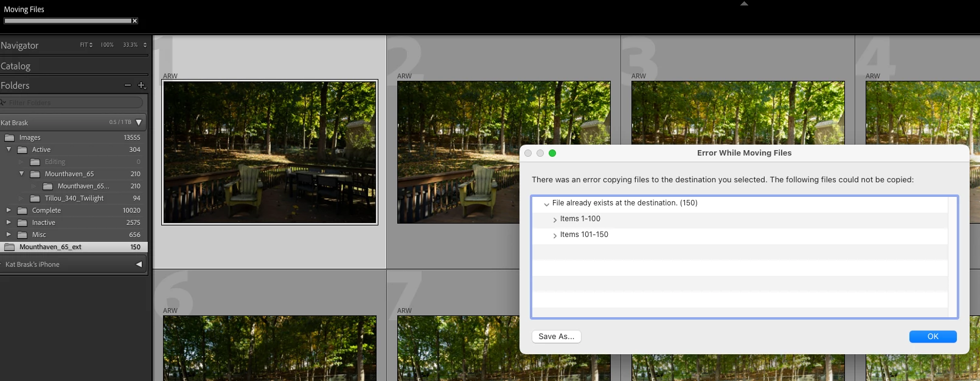The width and height of the screenshot is (980, 381).
Task: Click the Moving Files progress bar
Action: pyautogui.click(x=68, y=21)
